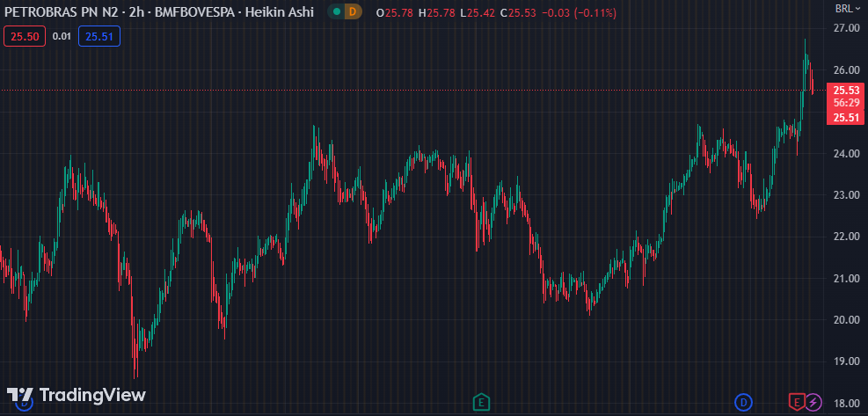Click the green market status dot
Screen dimensions: 868x416
click(337, 11)
